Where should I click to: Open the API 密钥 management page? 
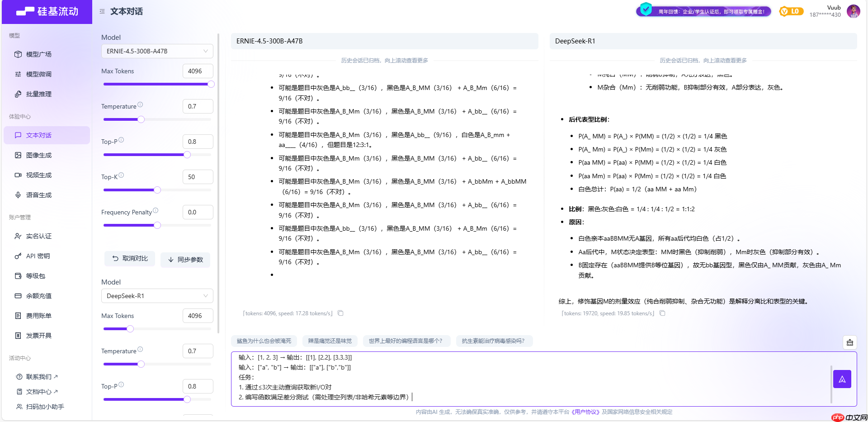point(38,256)
